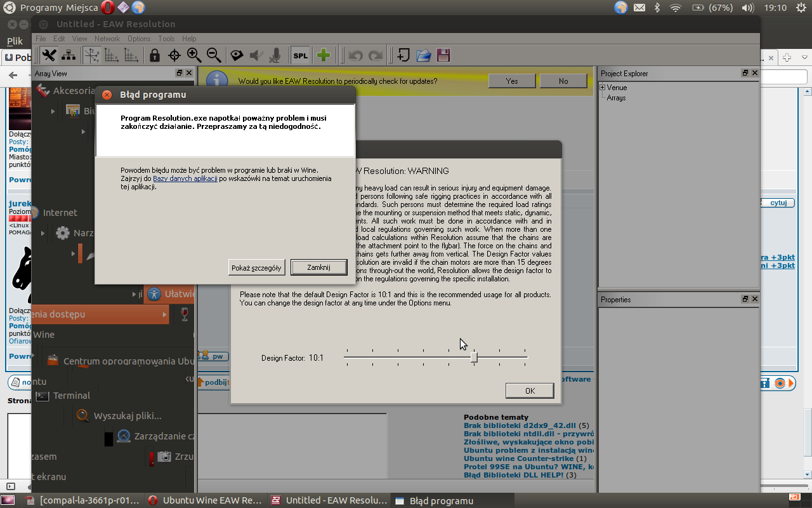Click the Bluetooth indicator icon
Screen dimensions: 812x508
[657, 8]
